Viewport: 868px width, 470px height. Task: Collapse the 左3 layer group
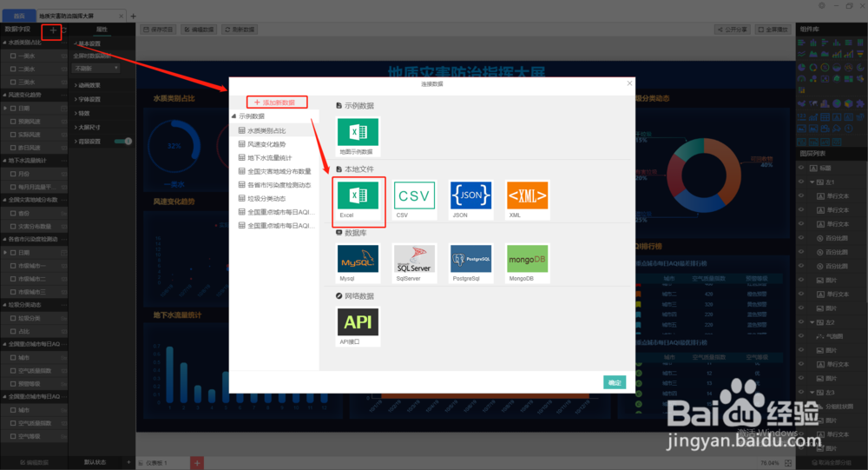click(x=812, y=392)
